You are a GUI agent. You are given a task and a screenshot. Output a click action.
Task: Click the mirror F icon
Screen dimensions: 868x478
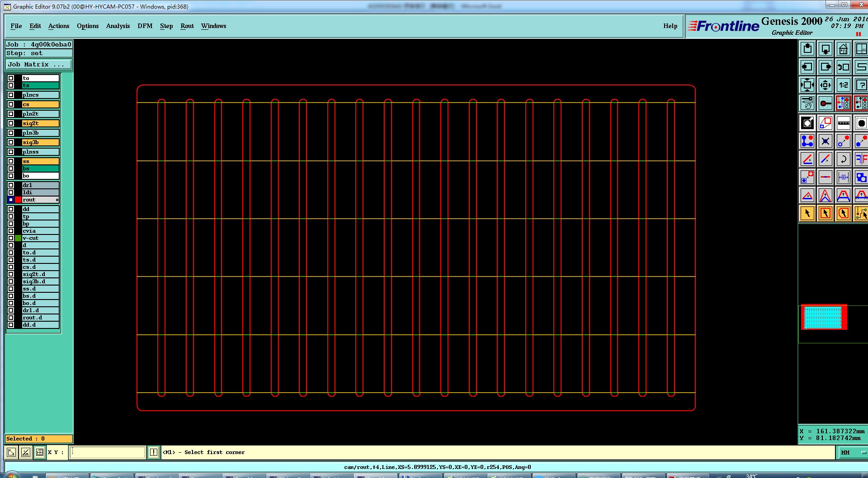coord(861,159)
